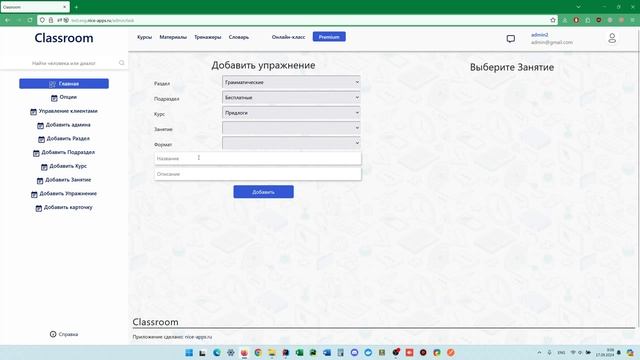The width and height of the screenshot is (640, 360).
Task: Open the Курс dropdown showing Предлоги
Action: coord(291,113)
